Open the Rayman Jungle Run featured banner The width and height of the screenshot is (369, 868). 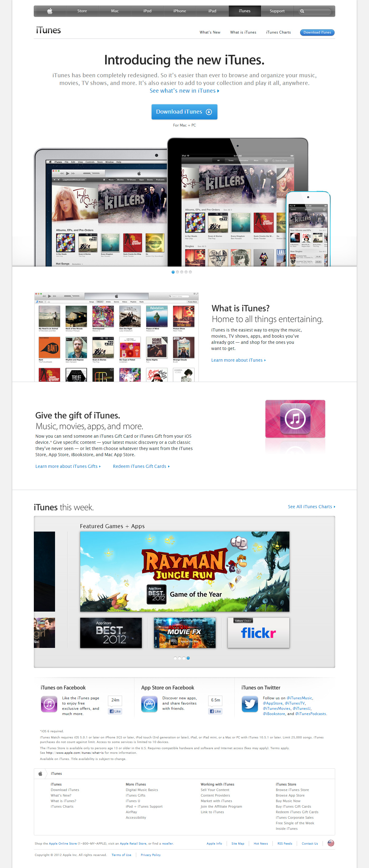click(x=184, y=572)
